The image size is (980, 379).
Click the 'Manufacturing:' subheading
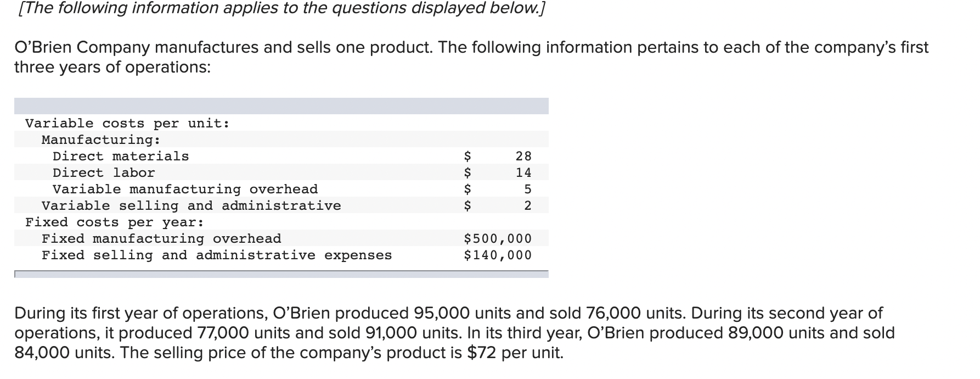pos(101,140)
